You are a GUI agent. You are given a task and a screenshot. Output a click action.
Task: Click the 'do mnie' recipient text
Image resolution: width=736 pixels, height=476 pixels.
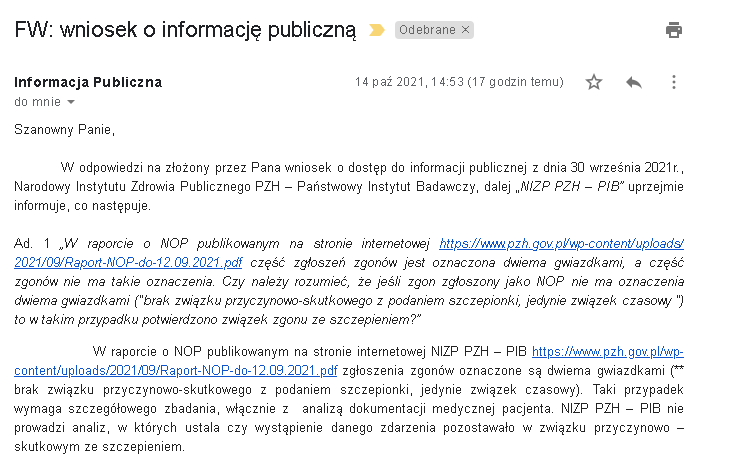click(37, 102)
